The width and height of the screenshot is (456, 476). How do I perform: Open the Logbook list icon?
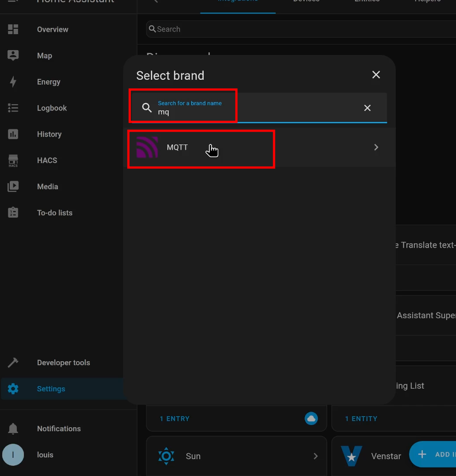click(x=13, y=108)
